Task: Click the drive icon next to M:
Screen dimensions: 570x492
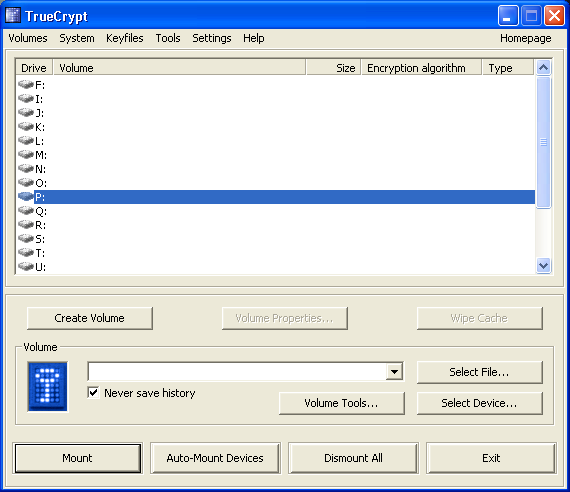Action: pyautogui.click(x=26, y=154)
